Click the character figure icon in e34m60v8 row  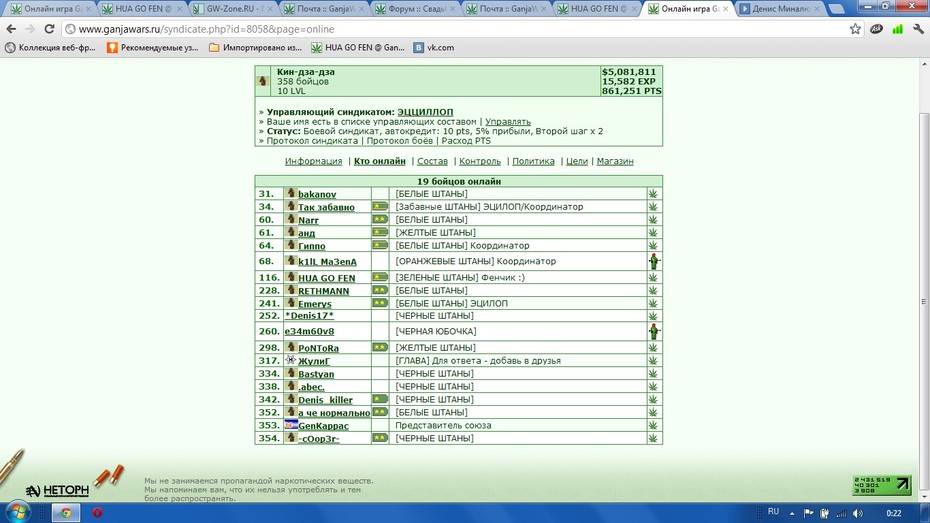(x=654, y=331)
